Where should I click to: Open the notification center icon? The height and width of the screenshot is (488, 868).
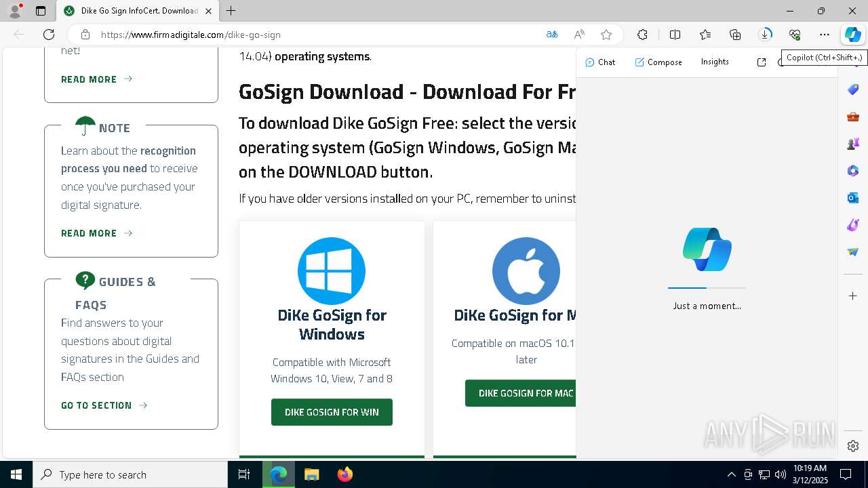846,474
